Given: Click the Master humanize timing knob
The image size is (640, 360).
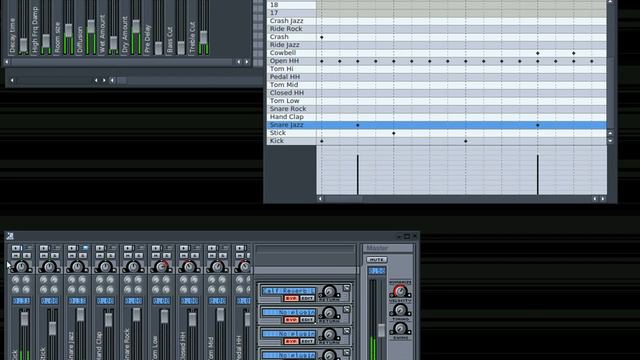Looking at the screenshot, I should point(400,310).
